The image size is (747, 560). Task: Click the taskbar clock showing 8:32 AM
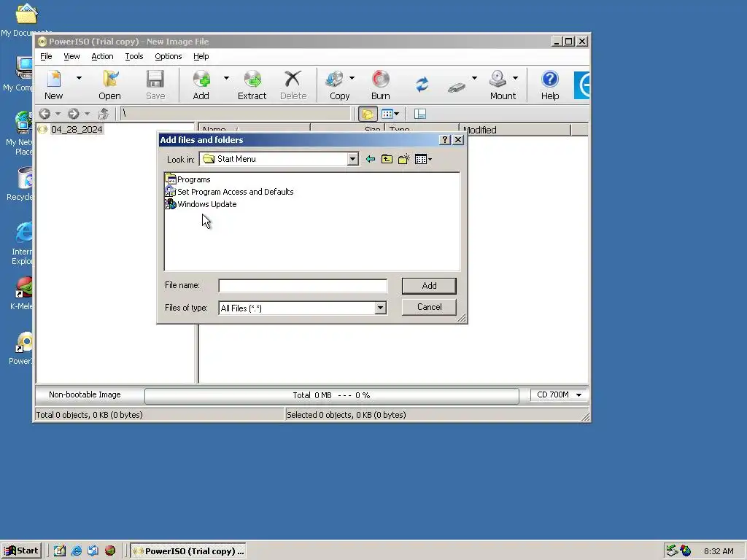(719, 551)
